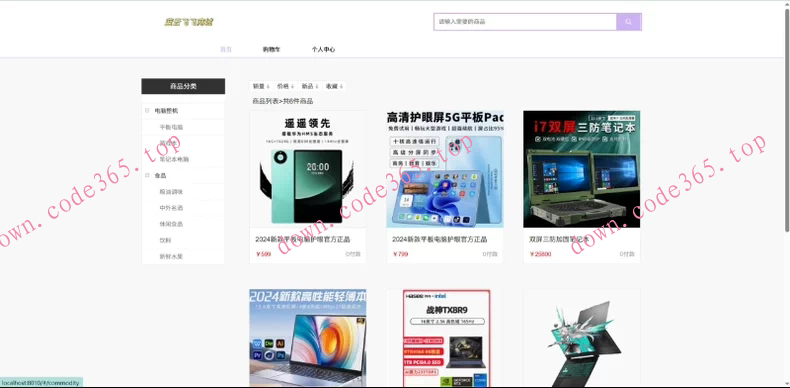Click the 商品分类 sidebar header
Viewport: 790px width, 388px height.
point(183,86)
